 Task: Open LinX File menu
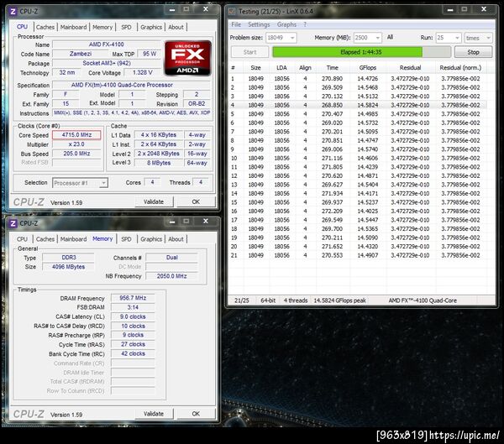point(236,24)
